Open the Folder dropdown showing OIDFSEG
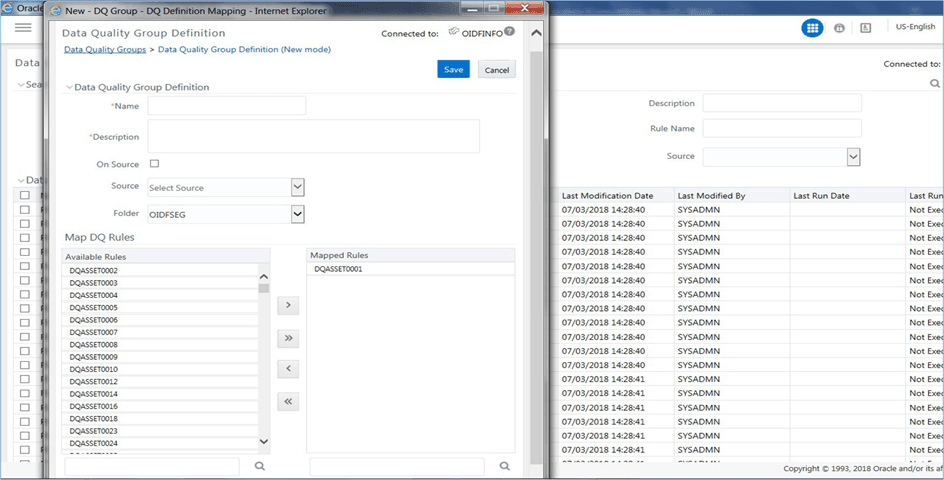The image size is (944, 480). point(297,214)
